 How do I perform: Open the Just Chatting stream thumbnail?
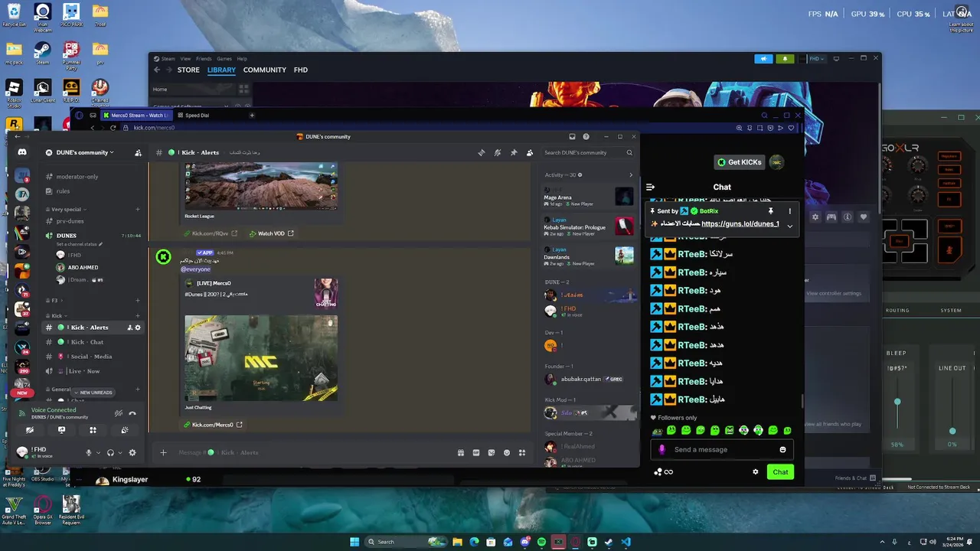pos(261,358)
